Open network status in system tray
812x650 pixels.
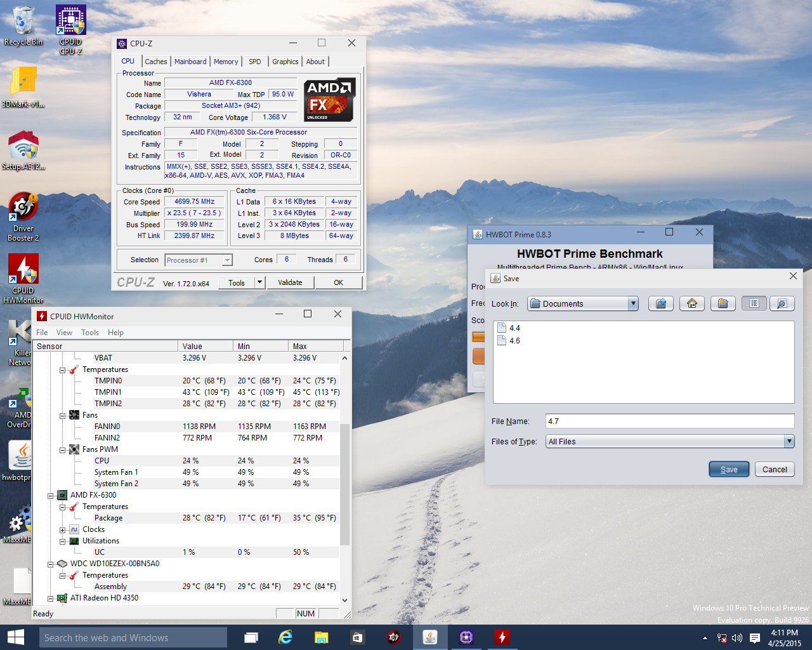coord(722,638)
